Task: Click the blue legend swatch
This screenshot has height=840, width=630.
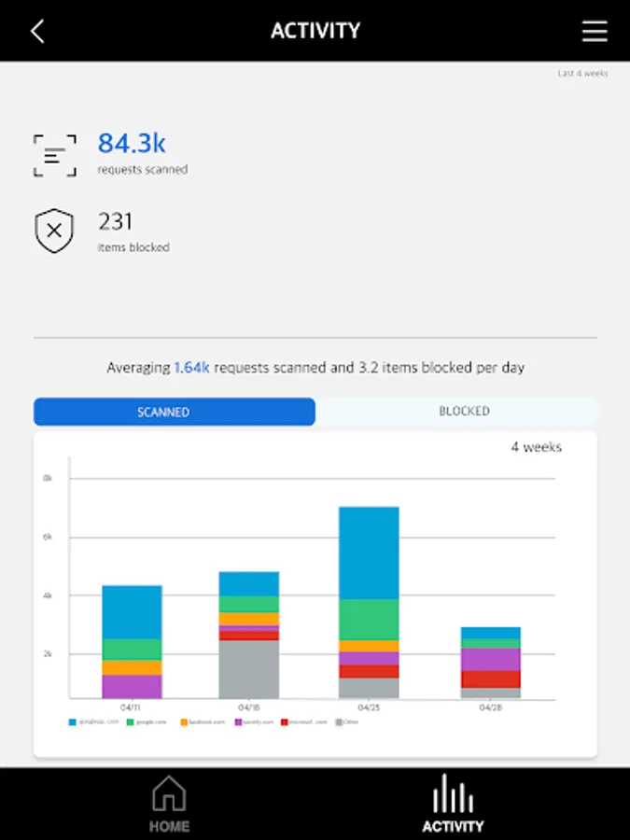Action: coord(72,722)
